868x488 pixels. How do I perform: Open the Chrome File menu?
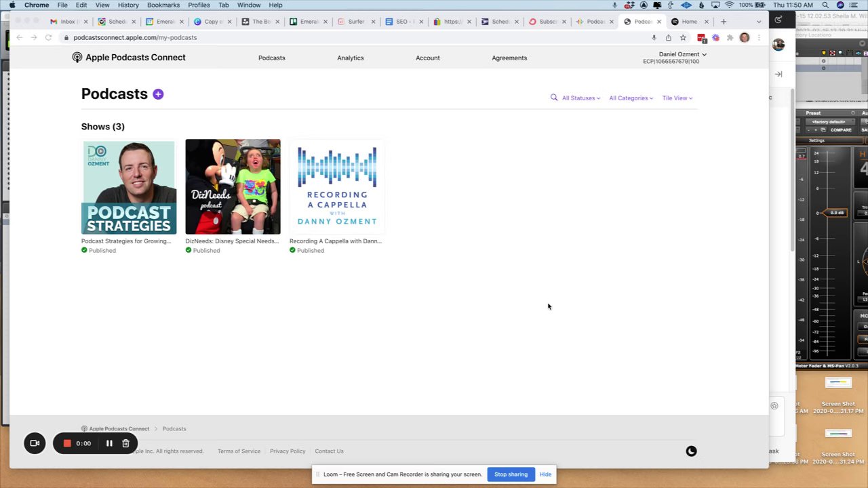tap(62, 5)
